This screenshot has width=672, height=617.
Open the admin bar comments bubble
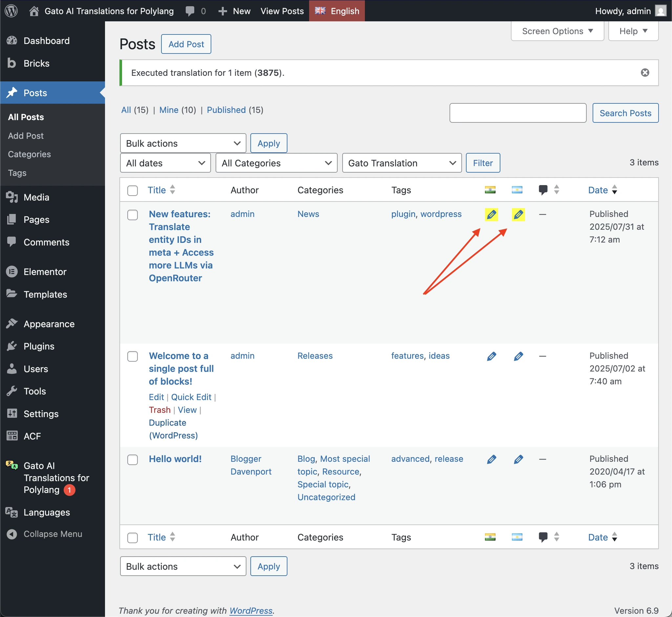tap(190, 11)
